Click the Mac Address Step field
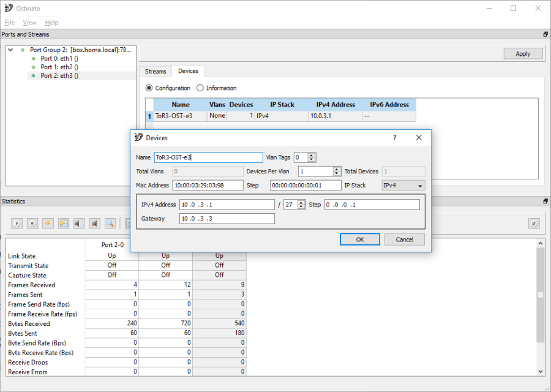551x392 pixels. click(x=305, y=185)
